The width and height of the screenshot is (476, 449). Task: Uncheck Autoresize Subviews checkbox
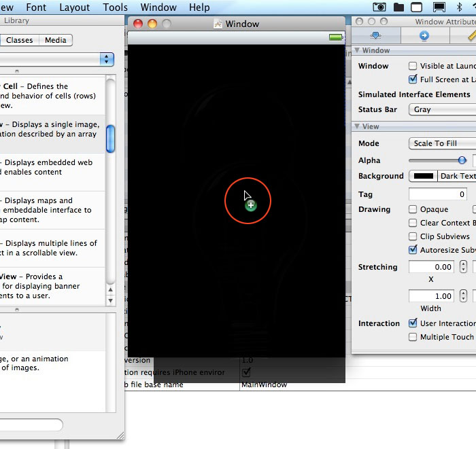coord(413,250)
